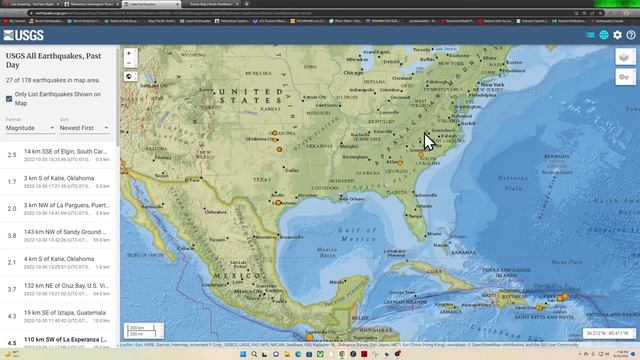Zoom out with the map minus button
Screen dimensions: 640x360
(x=129, y=63)
